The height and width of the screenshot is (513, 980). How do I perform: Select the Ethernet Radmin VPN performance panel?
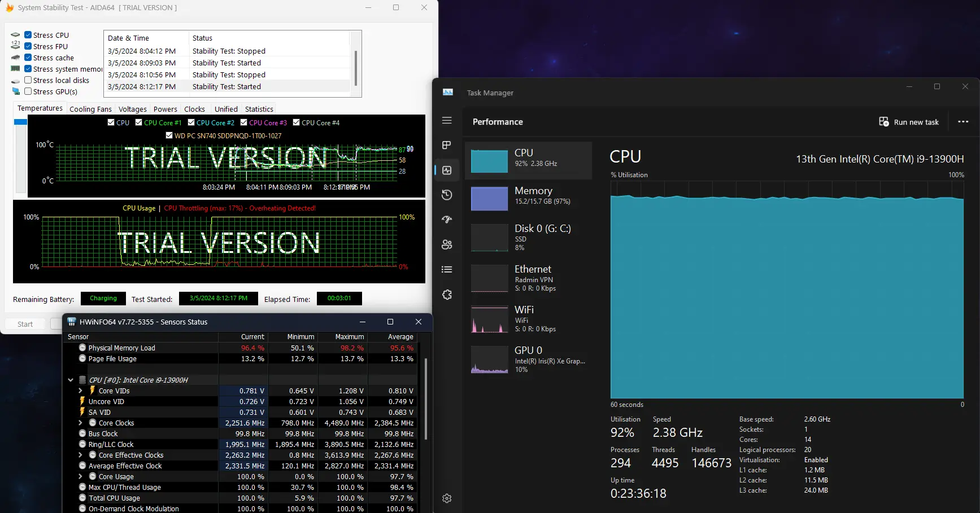[528, 278]
